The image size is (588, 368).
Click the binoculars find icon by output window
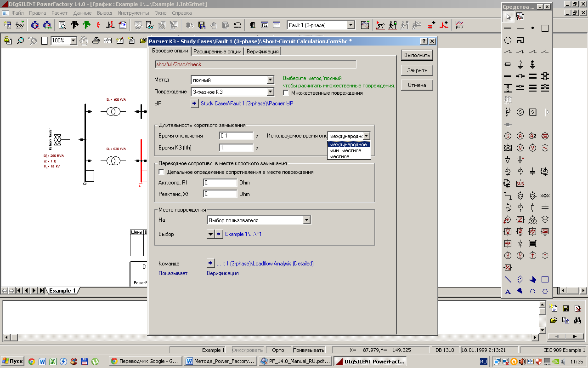pyautogui.click(x=578, y=320)
